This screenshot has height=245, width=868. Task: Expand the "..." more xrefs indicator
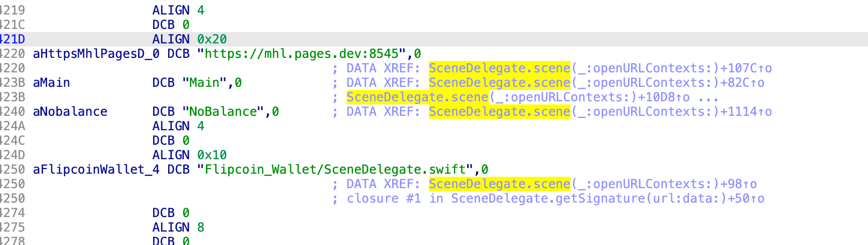point(708,98)
